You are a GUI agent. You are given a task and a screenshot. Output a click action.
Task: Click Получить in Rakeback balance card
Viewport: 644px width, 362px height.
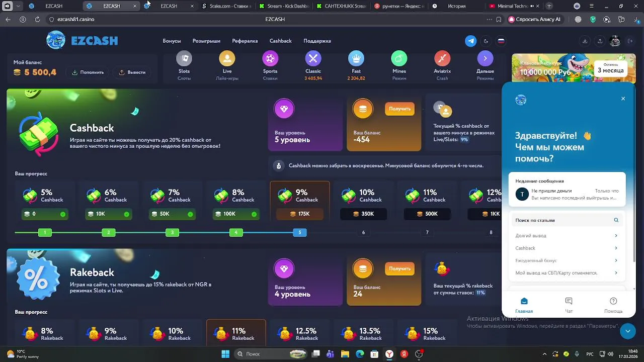coord(399,268)
